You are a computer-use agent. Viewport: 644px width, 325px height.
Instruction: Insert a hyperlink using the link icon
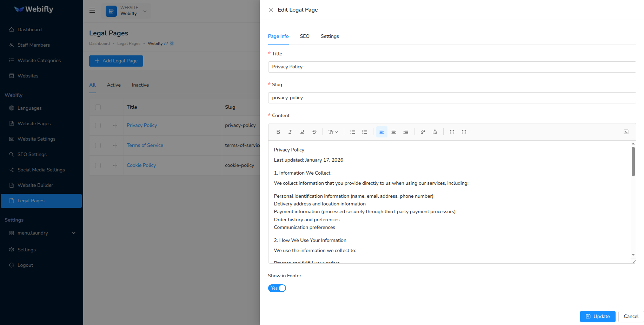coord(423,132)
